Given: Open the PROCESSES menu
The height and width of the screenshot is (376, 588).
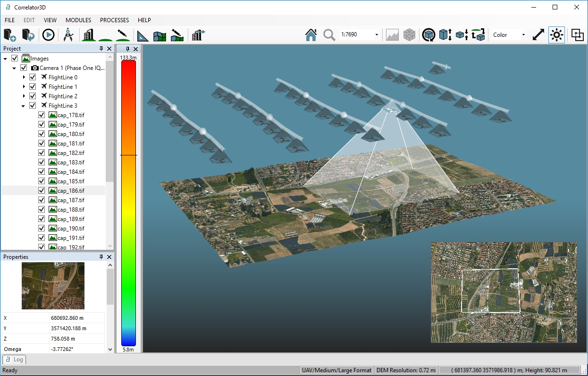Looking at the screenshot, I should pyautogui.click(x=114, y=20).
